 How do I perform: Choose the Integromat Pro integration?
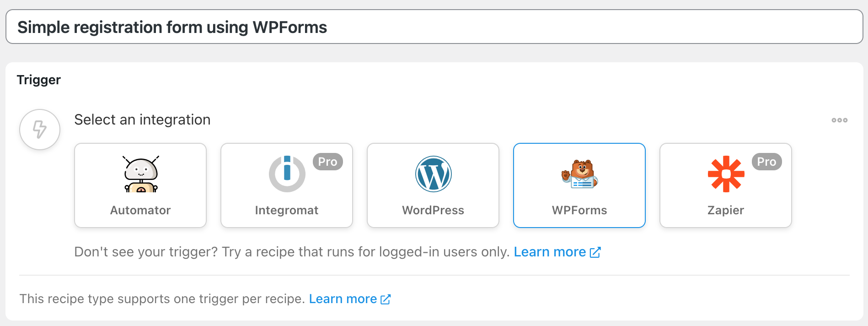pyautogui.click(x=287, y=185)
